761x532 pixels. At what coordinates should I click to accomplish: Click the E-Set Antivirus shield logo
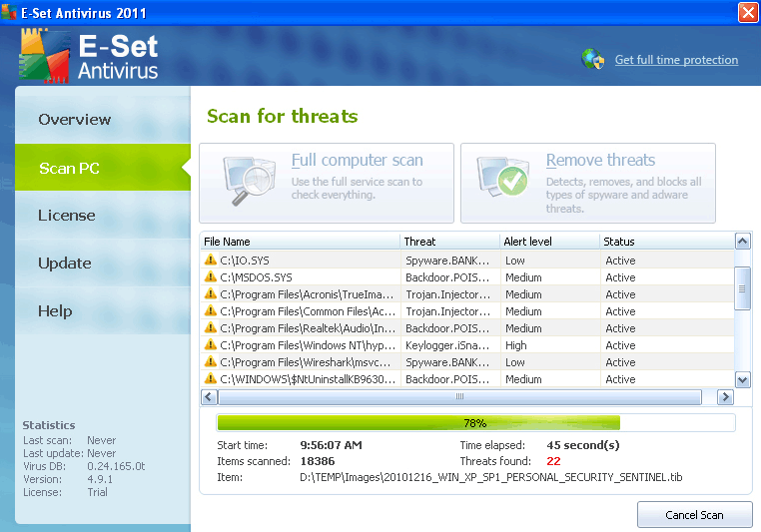click(x=44, y=55)
